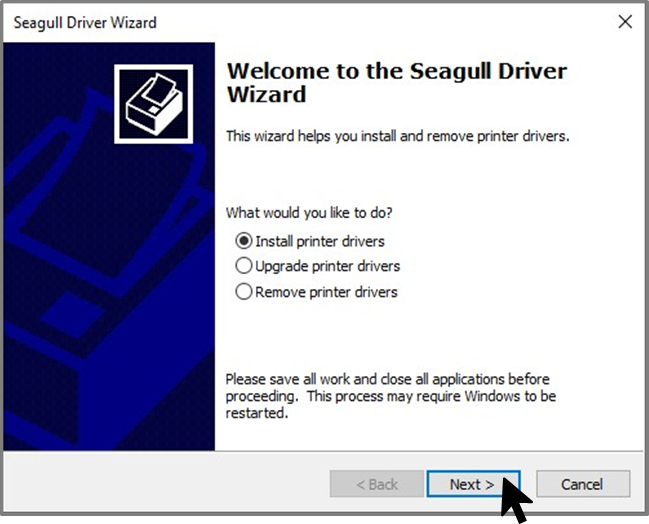Click the Seagull Driver Wizard title bar text

pyautogui.click(x=85, y=22)
